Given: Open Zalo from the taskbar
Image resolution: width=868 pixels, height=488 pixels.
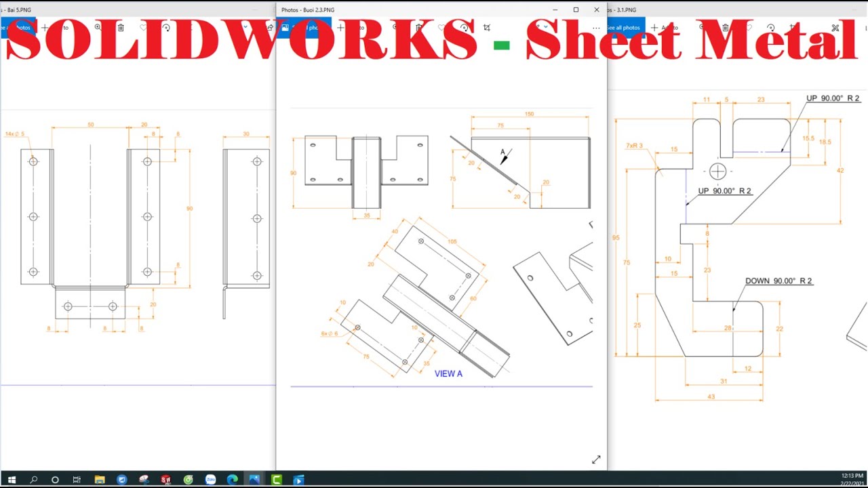Looking at the screenshot, I should 210,480.
